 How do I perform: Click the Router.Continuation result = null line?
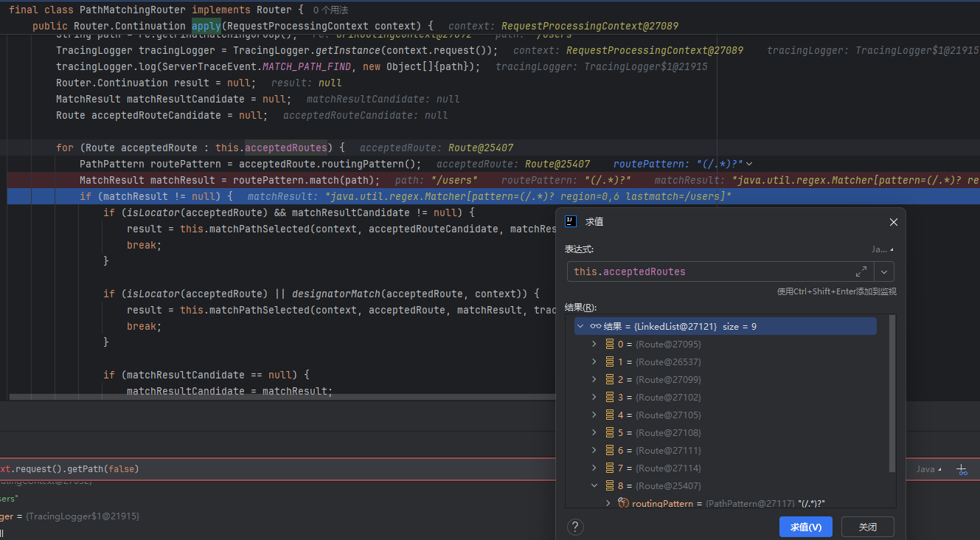(x=156, y=83)
